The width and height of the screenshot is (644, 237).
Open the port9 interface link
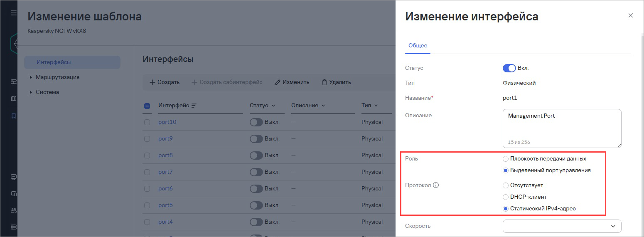point(165,139)
